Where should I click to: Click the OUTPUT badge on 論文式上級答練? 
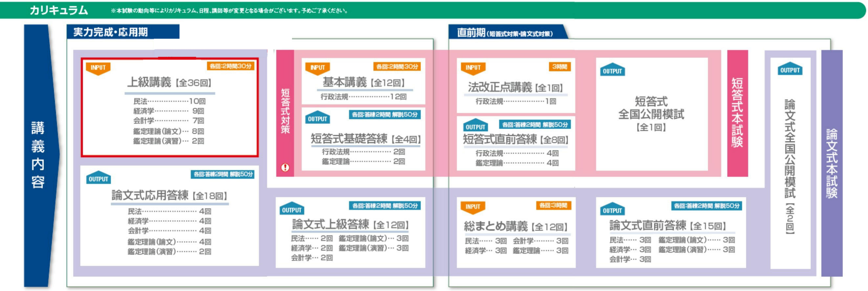tap(292, 210)
